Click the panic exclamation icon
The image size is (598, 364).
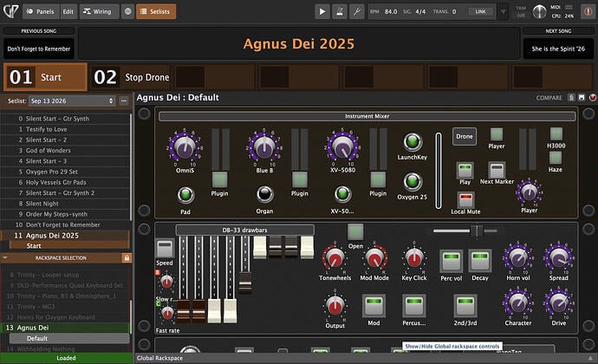point(588,11)
